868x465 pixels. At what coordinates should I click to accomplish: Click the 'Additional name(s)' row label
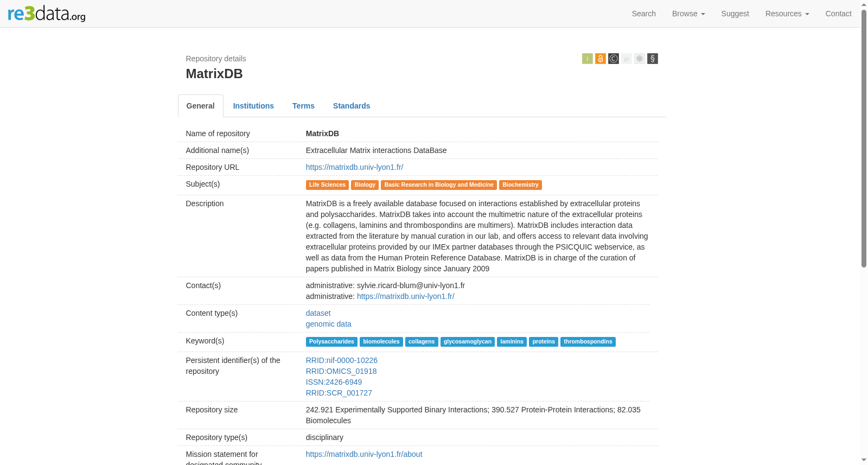pos(218,150)
